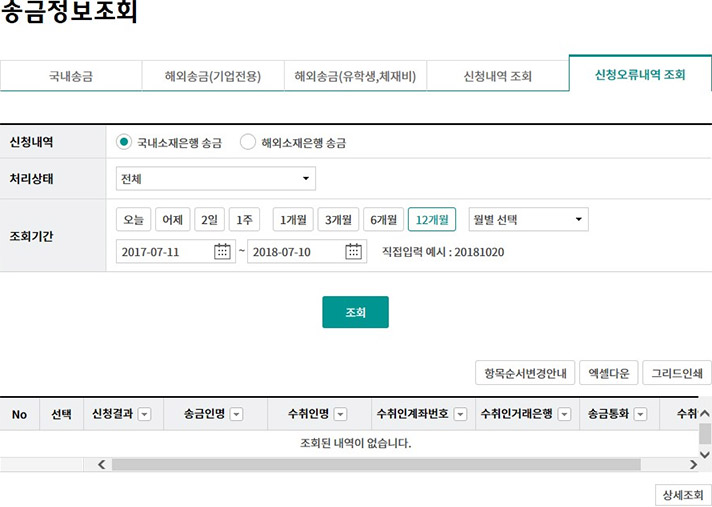Choose the 12개월 period option
The width and height of the screenshot is (712, 507).
click(x=431, y=220)
